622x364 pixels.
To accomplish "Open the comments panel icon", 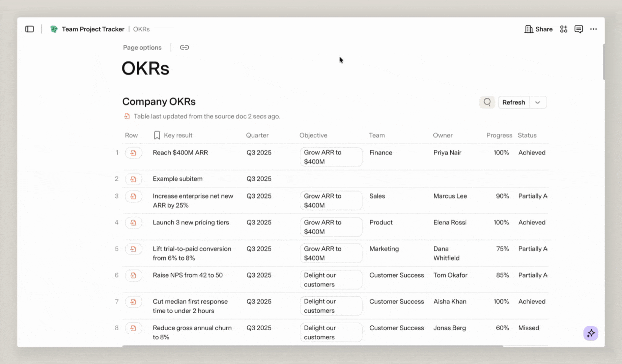I will pyautogui.click(x=578, y=29).
